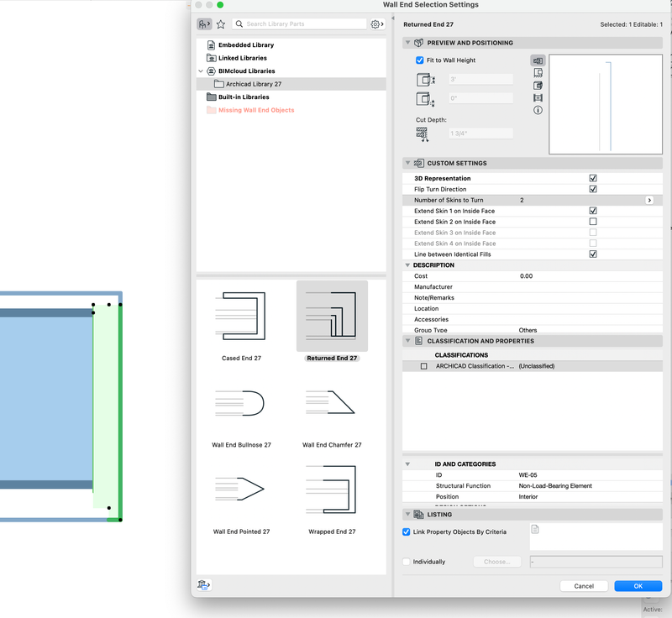This screenshot has height=618, width=672.
Task: Click the BIMcloud Libraries globe icon
Action: click(212, 71)
